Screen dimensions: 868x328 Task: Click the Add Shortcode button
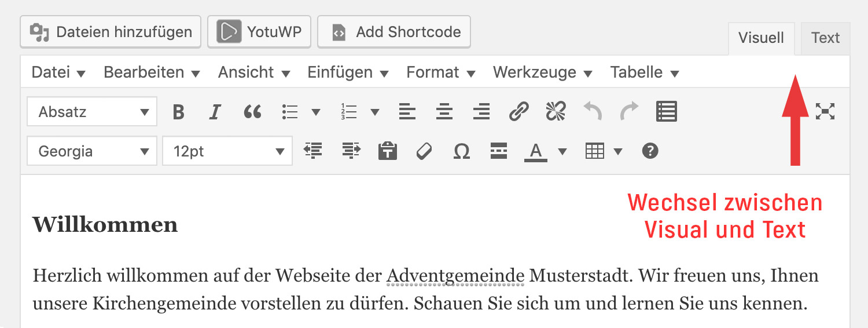click(x=394, y=32)
